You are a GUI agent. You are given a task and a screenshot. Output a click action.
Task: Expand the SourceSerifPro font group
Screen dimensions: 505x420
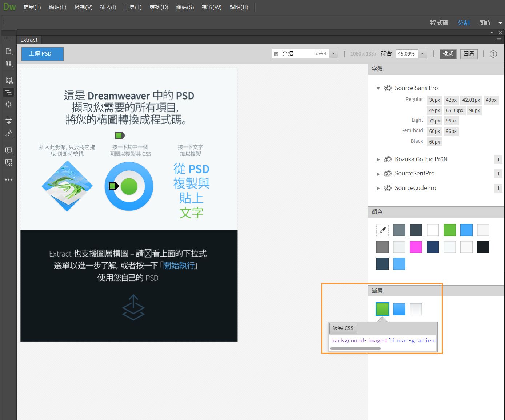(378, 174)
